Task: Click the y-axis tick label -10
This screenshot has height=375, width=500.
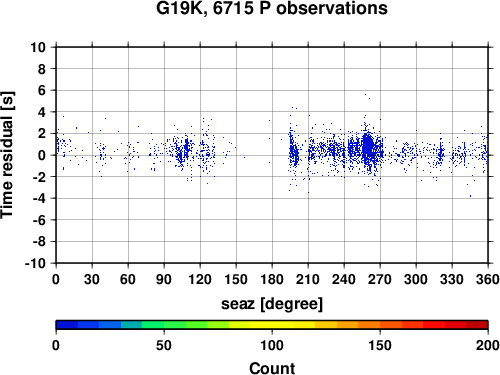Action: 35,263
